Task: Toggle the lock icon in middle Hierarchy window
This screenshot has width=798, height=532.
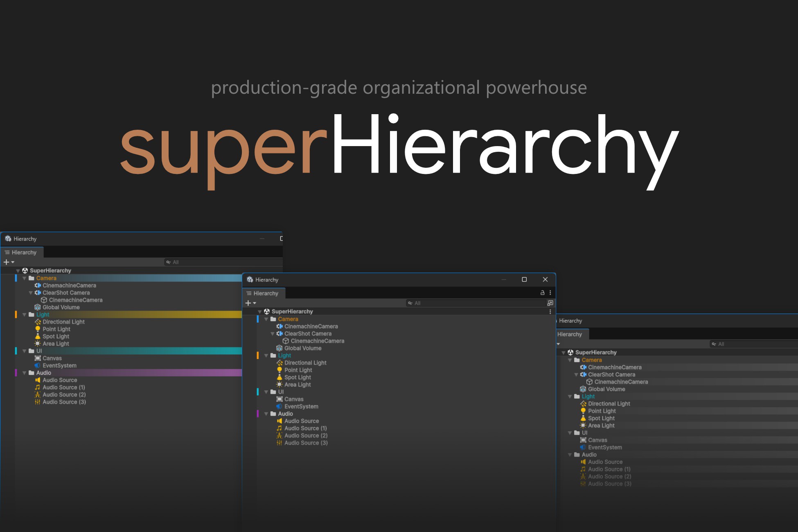Action: click(x=543, y=293)
